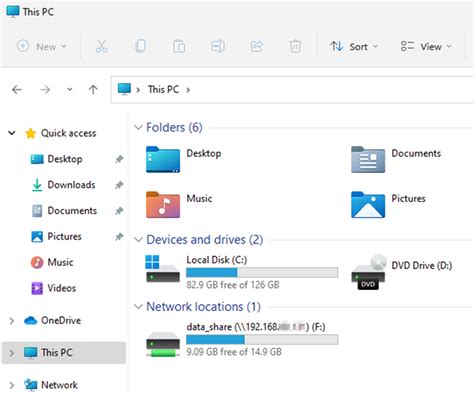
Task: Click 'Devices and drives (2)' header text
Action: (205, 240)
